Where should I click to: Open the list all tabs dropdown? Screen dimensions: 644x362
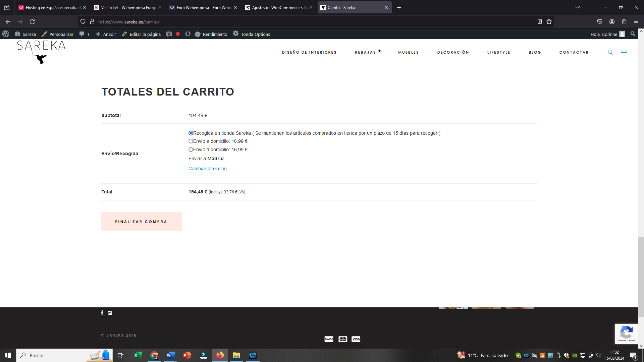coord(578,7)
